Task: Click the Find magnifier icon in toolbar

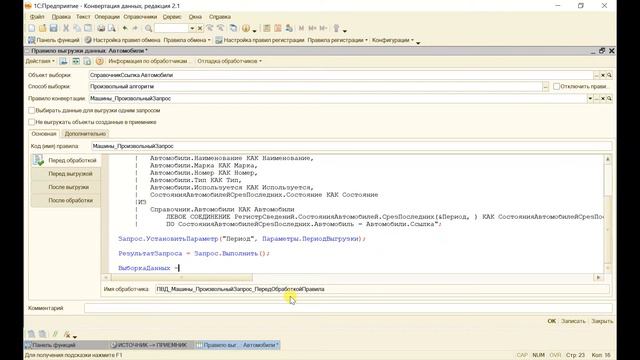Action: pyautogui.click(x=149, y=28)
